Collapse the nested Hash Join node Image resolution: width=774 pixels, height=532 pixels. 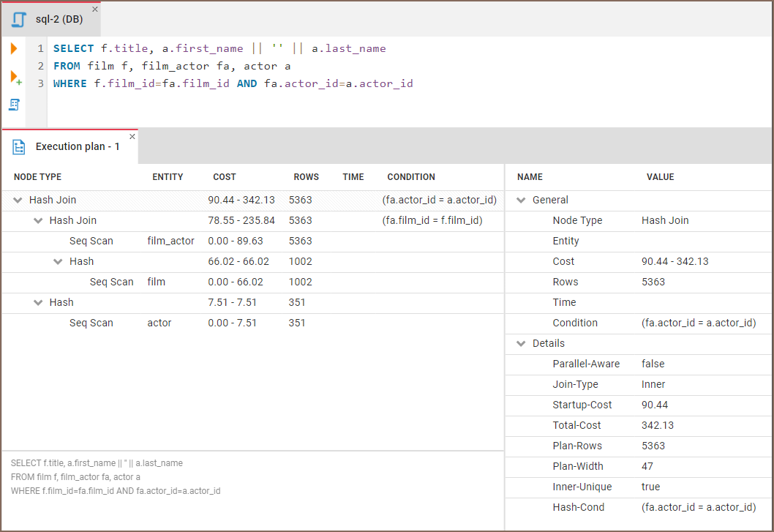[x=38, y=220]
